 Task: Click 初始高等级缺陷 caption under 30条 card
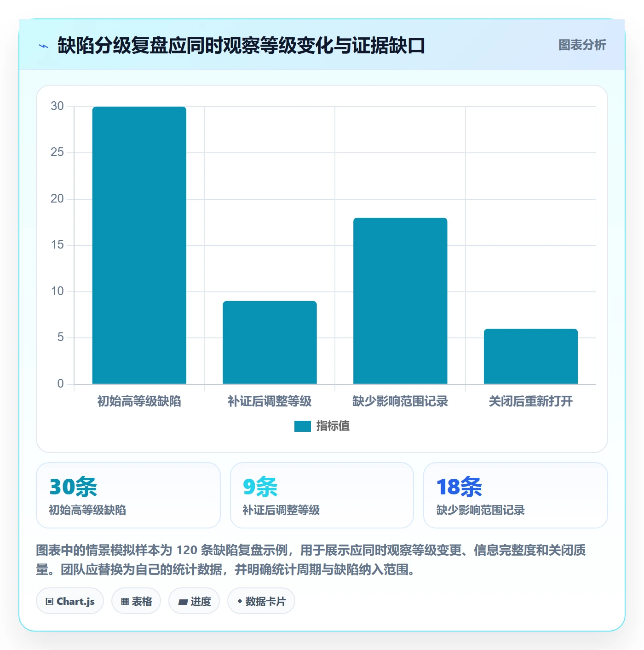[87, 510]
